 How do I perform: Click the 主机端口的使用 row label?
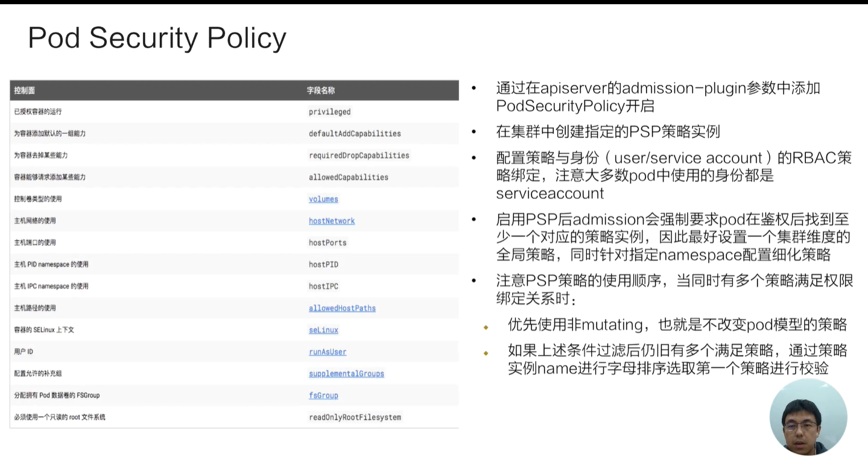point(34,242)
